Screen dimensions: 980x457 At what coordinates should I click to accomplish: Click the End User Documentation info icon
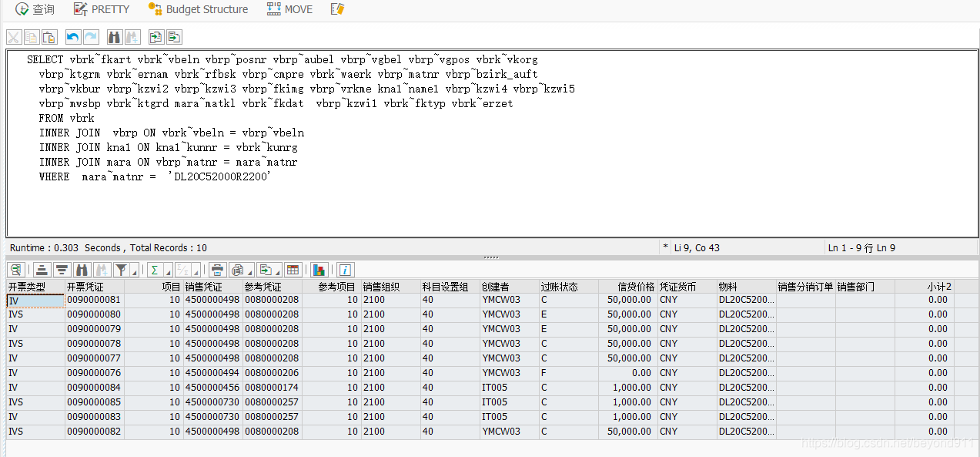tap(345, 270)
